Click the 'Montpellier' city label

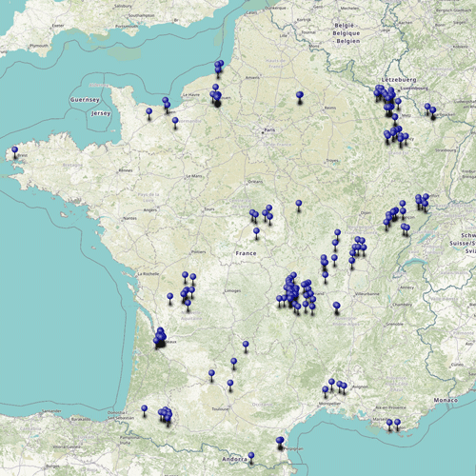pos(329,404)
